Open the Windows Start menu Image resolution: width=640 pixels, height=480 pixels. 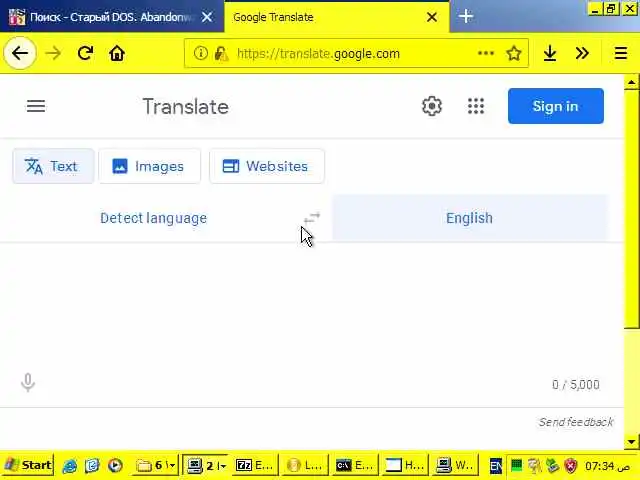tap(27, 465)
